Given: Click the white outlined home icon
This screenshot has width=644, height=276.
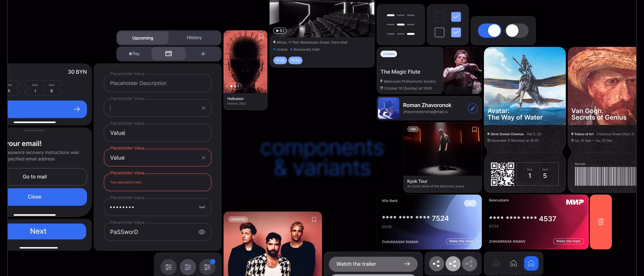Looking at the screenshot, I should [x=513, y=263].
